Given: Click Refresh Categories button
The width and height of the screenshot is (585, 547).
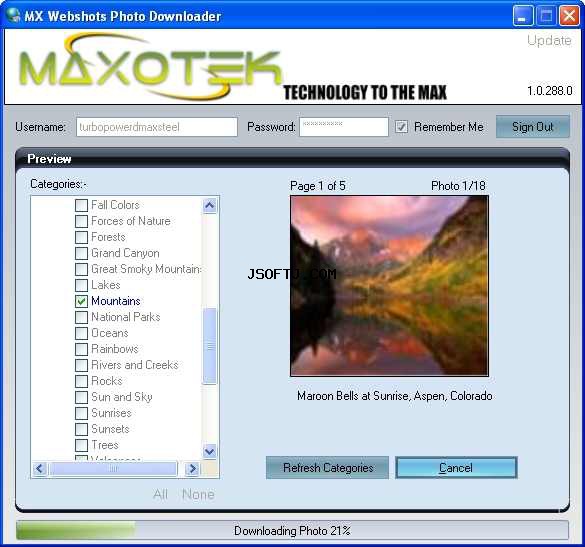Looking at the screenshot, I should point(328,468).
